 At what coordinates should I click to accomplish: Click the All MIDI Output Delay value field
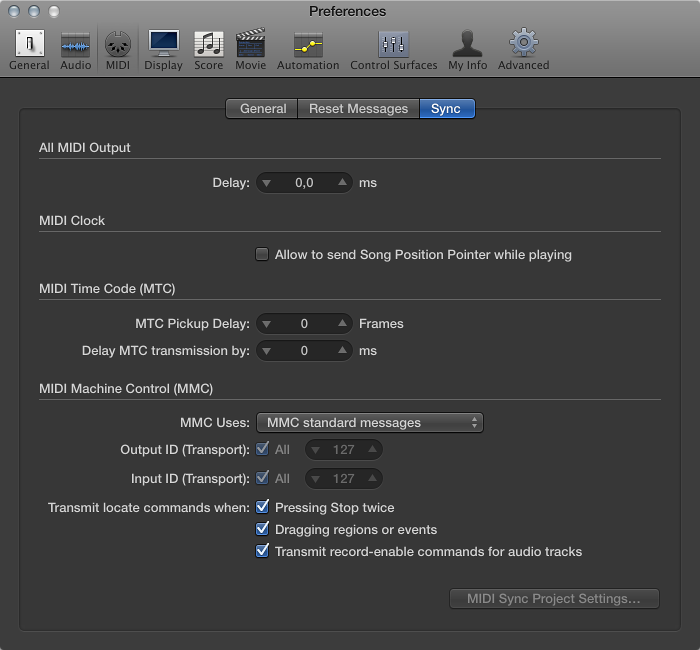[x=304, y=183]
